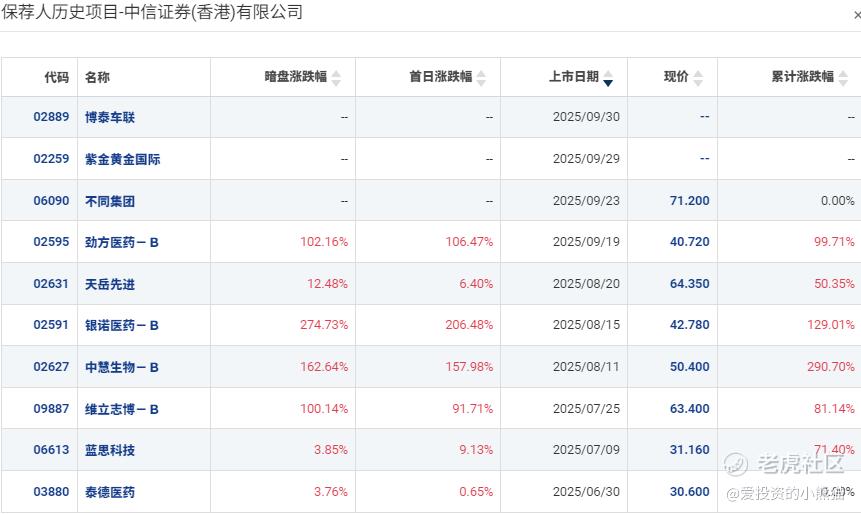Click the 暗盘涨跌幅 header label
This screenshot has height=514, width=861.
[296, 77]
